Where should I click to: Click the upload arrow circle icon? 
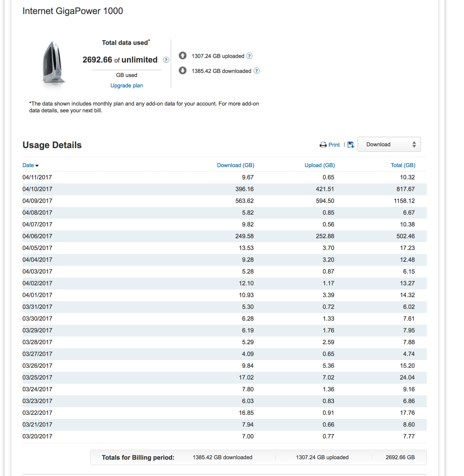182,56
